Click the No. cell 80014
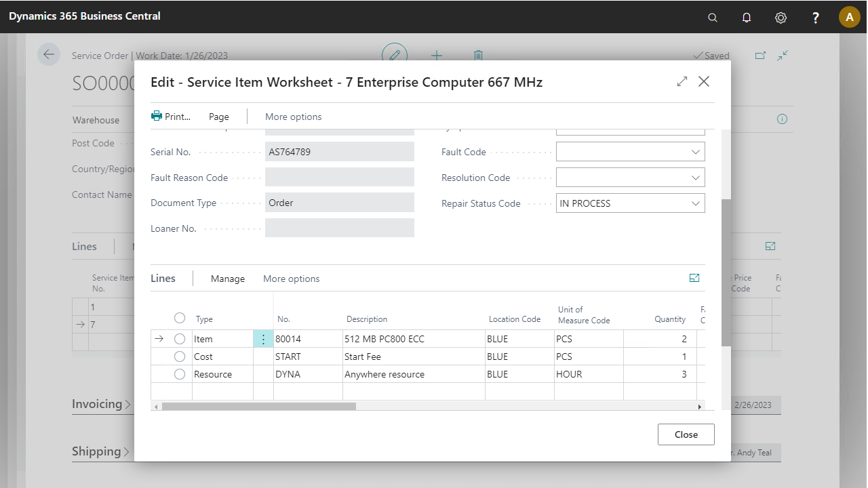The height and width of the screenshot is (488, 868). point(308,339)
